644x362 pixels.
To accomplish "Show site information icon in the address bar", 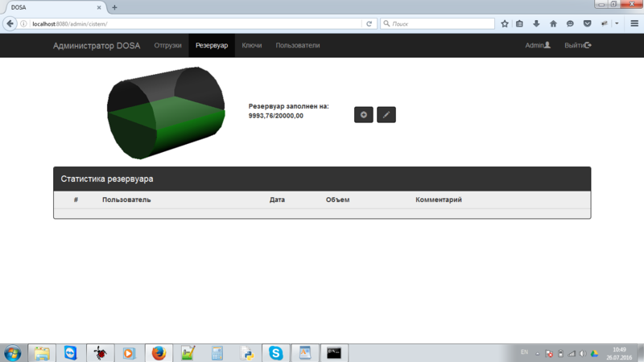I will click(24, 24).
